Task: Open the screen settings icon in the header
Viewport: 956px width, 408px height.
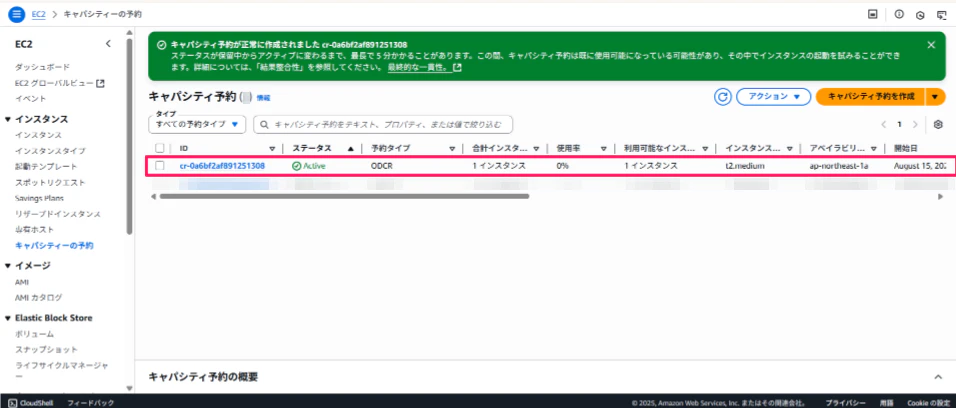Action: [x=941, y=14]
